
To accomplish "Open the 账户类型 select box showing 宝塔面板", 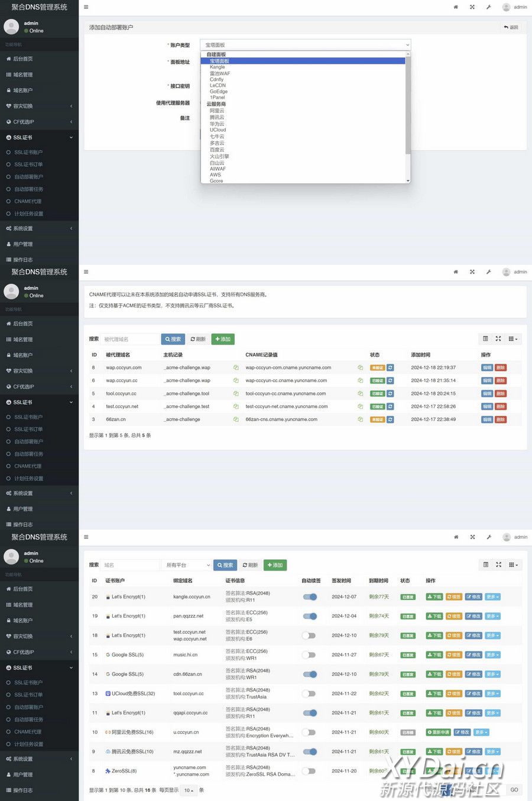I will point(306,45).
